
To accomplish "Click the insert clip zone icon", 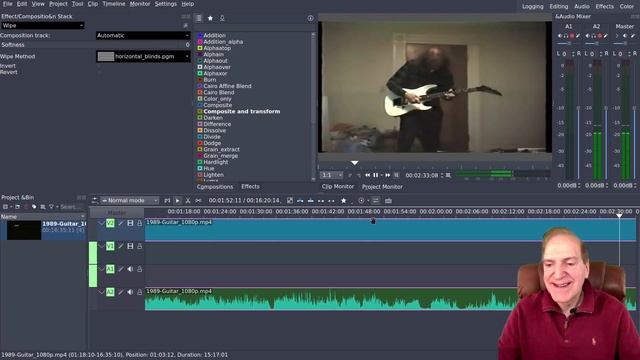I will tap(300, 200).
